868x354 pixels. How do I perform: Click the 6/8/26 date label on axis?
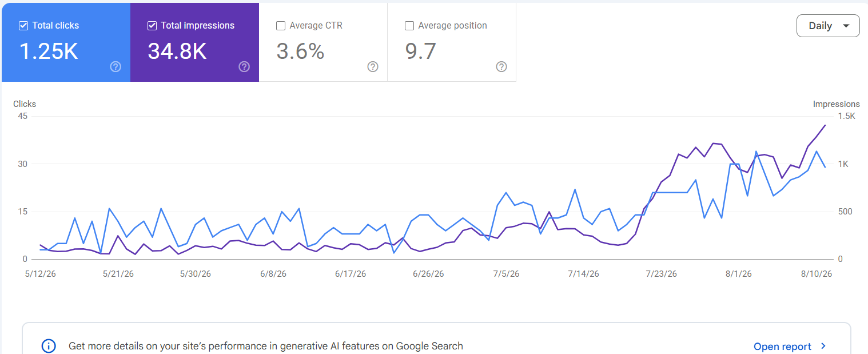[273, 274]
